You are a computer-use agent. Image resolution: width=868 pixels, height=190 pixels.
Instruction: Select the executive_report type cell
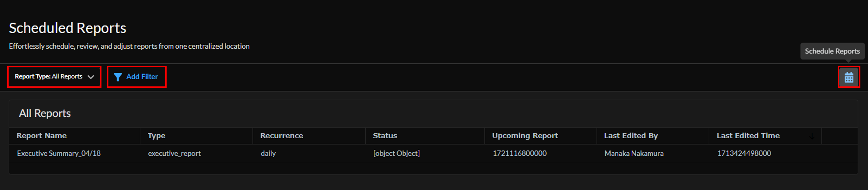point(174,153)
